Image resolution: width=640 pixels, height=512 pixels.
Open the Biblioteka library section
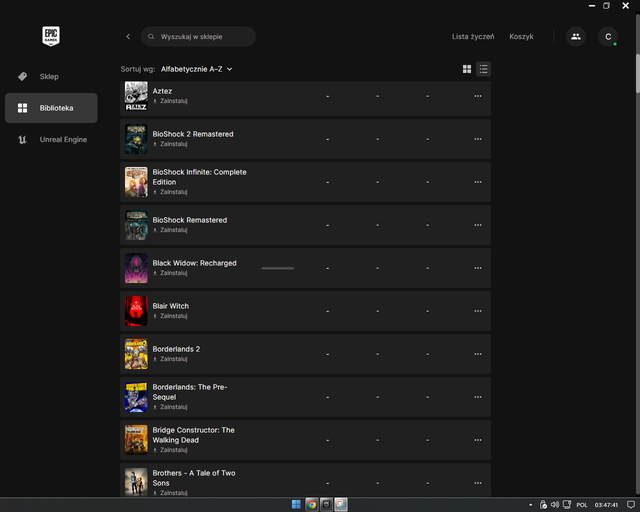pyautogui.click(x=51, y=108)
